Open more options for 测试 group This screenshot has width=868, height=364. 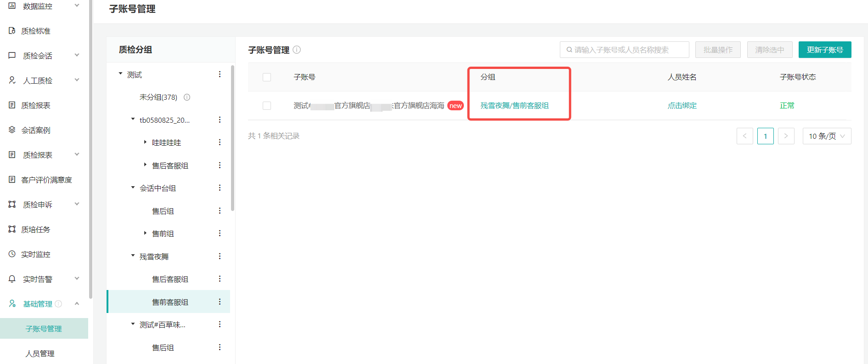click(x=220, y=74)
